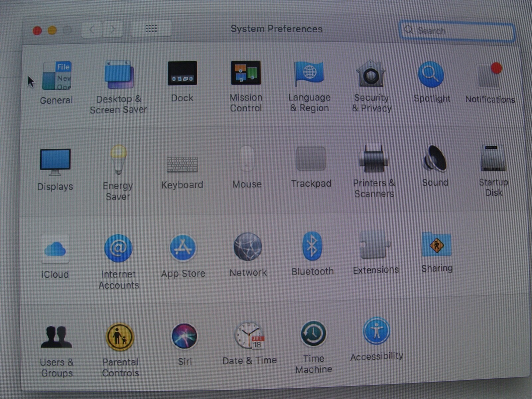532x399 pixels.
Task: Minimize the System Preferences window
Action: click(x=52, y=31)
